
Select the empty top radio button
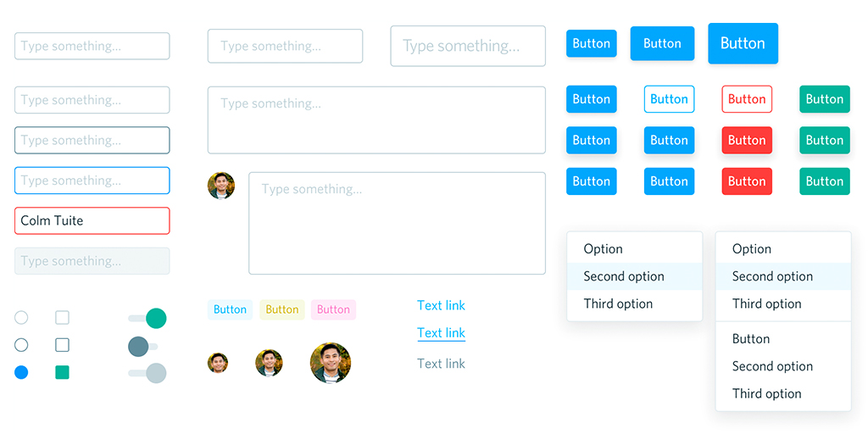(x=21, y=318)
